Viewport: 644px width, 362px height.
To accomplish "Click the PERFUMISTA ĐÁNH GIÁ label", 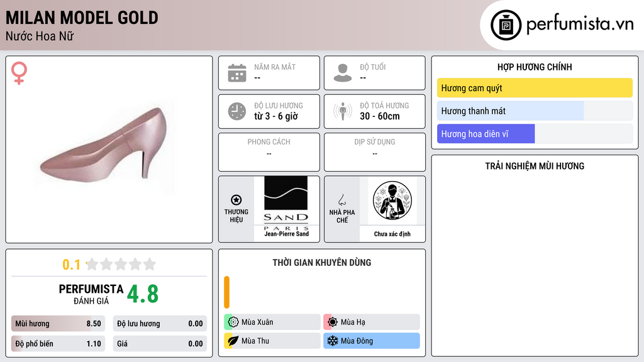I will click(x=91, y=294).
